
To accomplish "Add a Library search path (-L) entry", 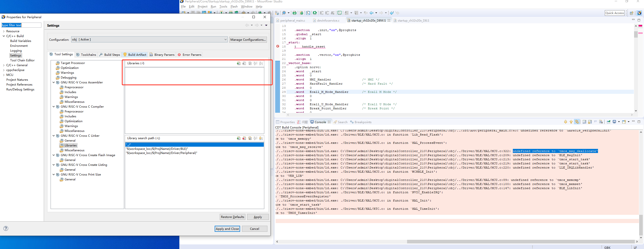I will point(238,138).
